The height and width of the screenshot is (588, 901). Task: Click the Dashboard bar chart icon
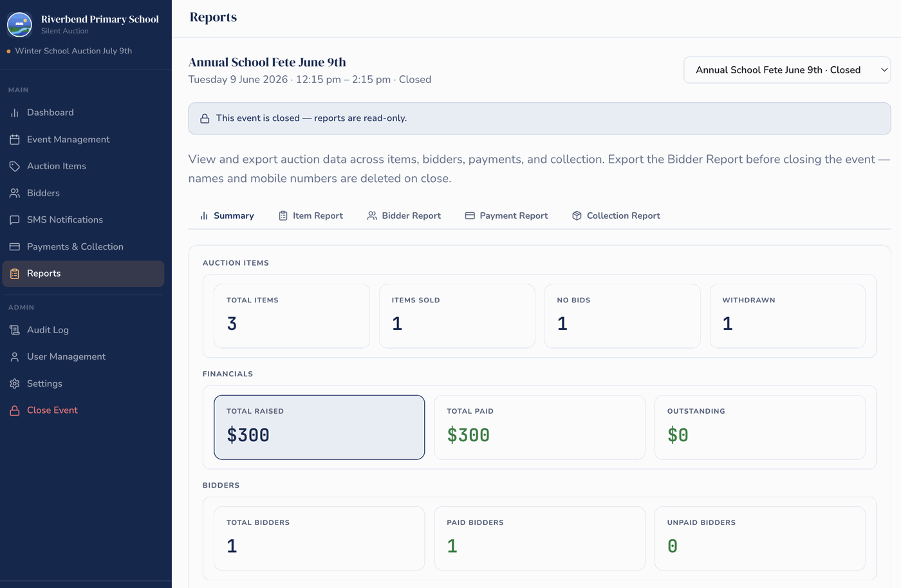pyautogui.click(x=15, y=113)
